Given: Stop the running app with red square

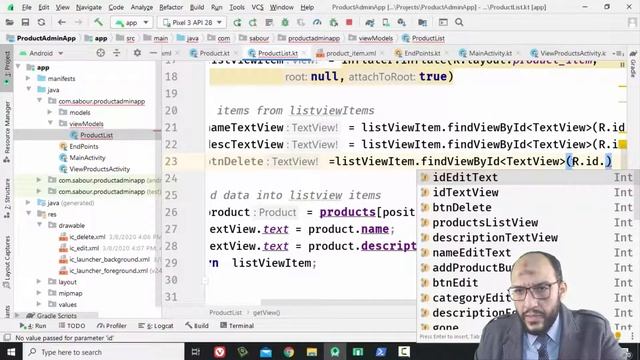Looking at the screenshot, I should 349,22.
